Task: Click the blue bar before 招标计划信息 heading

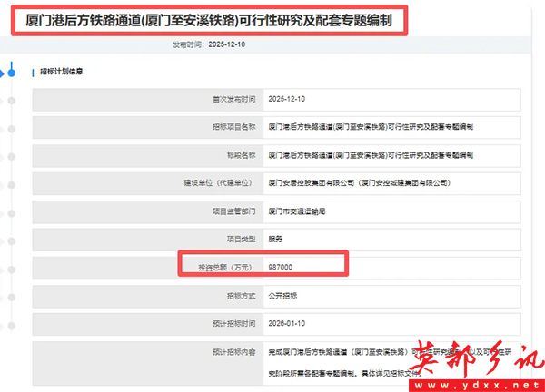Action: pyautogui.click(x=33, y=70)
